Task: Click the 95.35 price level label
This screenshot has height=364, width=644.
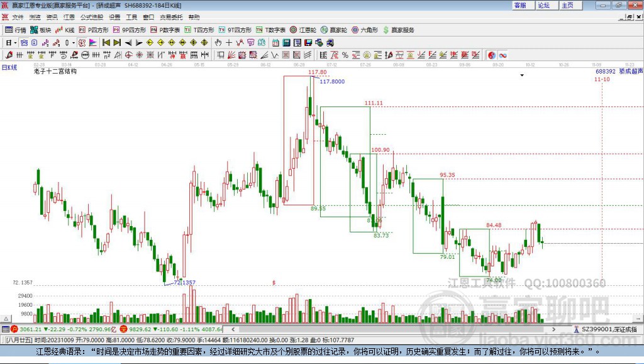Action: pyautogui.click(x=447, y=175)
